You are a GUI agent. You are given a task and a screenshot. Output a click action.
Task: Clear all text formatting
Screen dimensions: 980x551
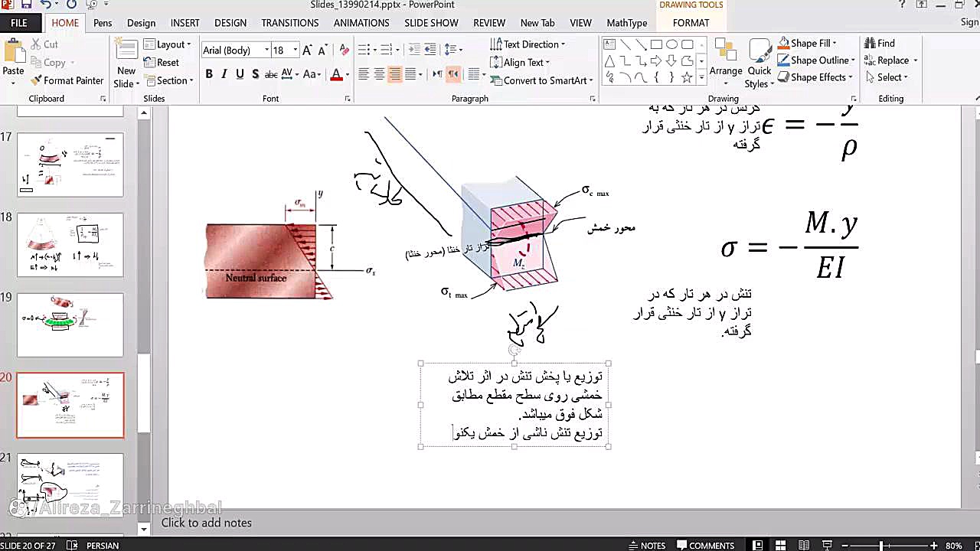coord(344,51)
